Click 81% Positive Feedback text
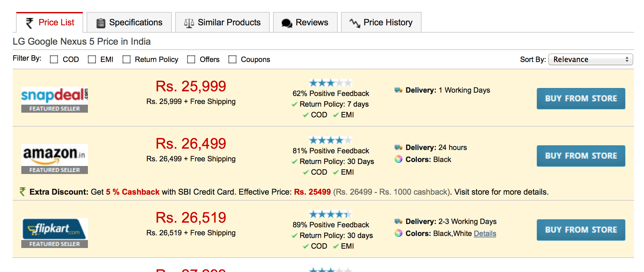 coord(331,151)
